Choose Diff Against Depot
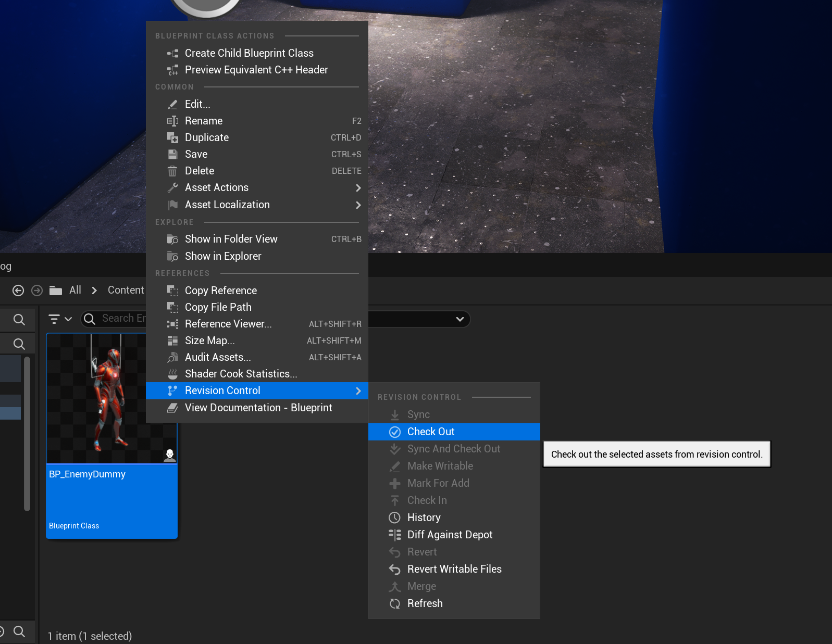 (454, 535)
